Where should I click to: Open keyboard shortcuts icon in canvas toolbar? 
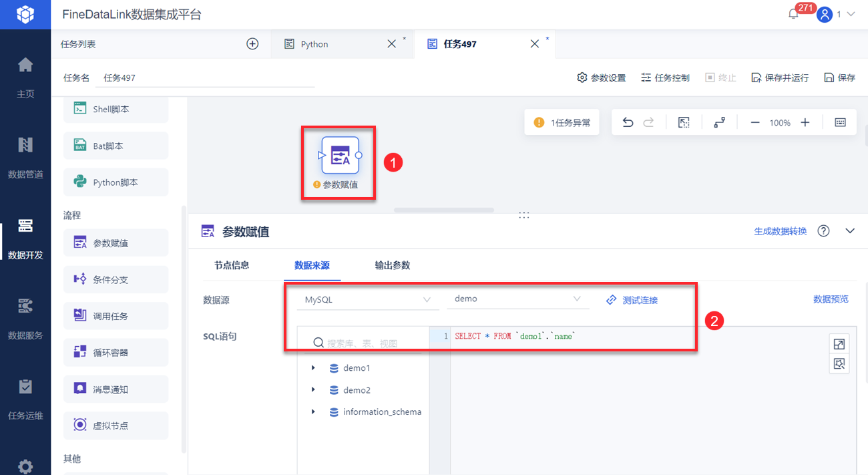(x=841, y=122)
